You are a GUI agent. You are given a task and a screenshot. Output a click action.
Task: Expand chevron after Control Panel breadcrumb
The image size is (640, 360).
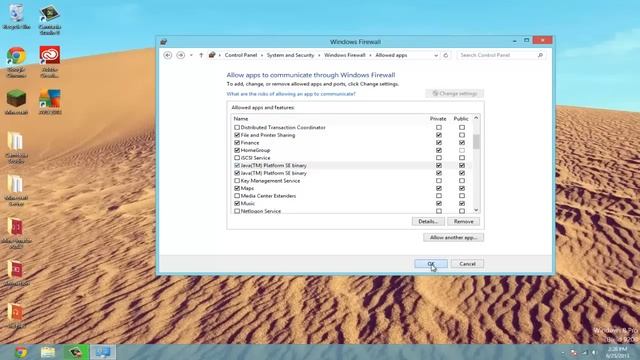tap(262, 55)
